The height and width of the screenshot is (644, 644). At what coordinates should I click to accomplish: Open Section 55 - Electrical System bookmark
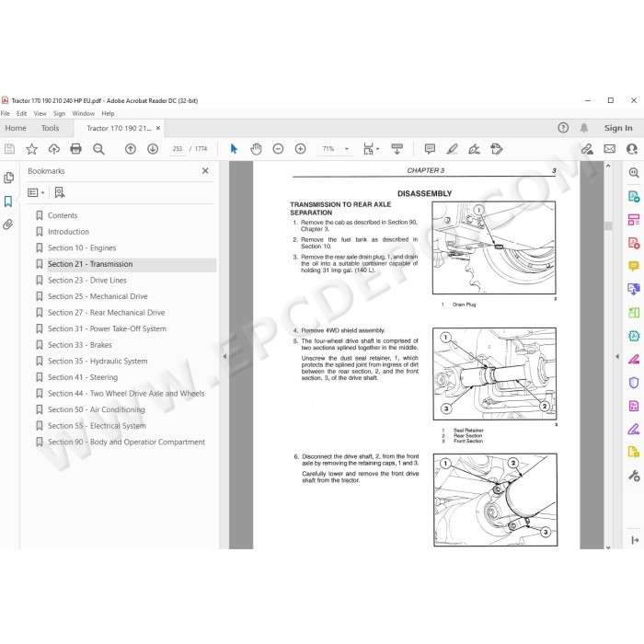pyautogui.click(x=97, y=425)
